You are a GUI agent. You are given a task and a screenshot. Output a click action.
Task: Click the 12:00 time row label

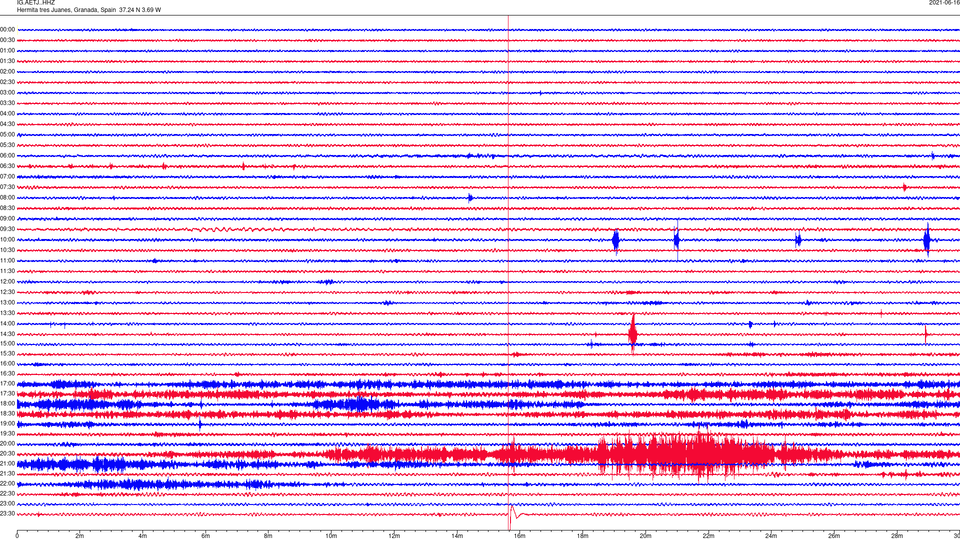[7, 282]
